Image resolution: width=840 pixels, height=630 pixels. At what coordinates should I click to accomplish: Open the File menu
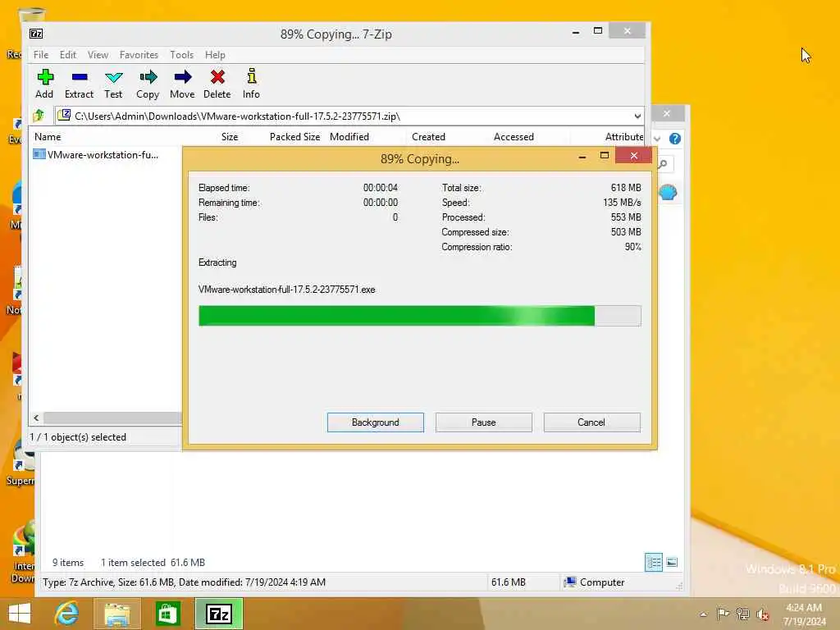point(41,55)
